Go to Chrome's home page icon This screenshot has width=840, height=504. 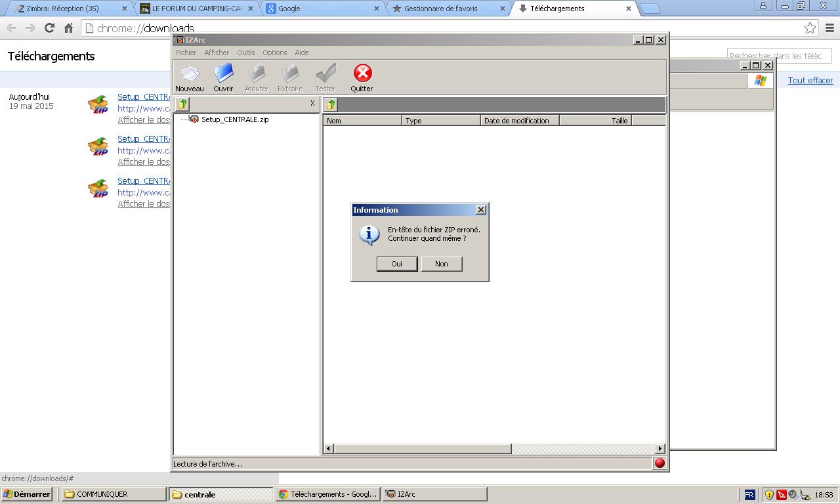[68, 28]
